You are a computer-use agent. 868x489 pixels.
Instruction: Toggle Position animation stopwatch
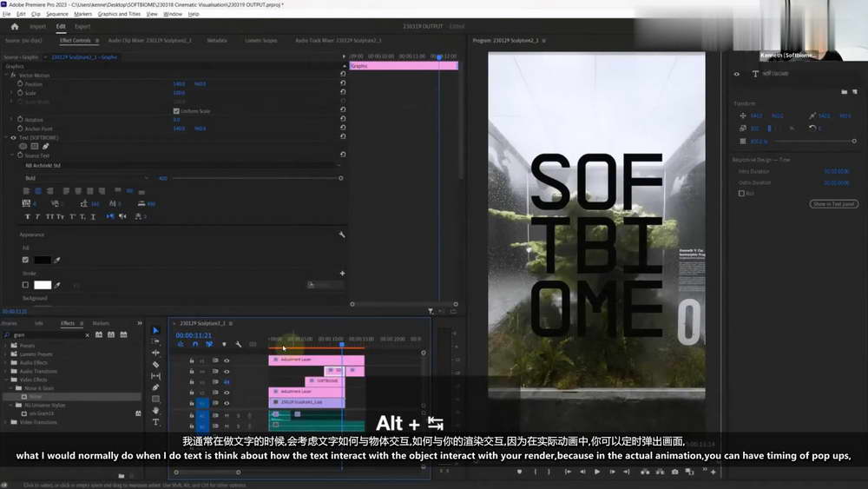coord(20,83)
